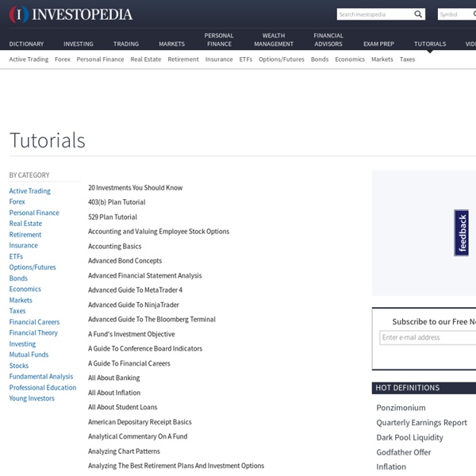Focus the Symbol input field
476x476 pixels.
tap(457, 14)
